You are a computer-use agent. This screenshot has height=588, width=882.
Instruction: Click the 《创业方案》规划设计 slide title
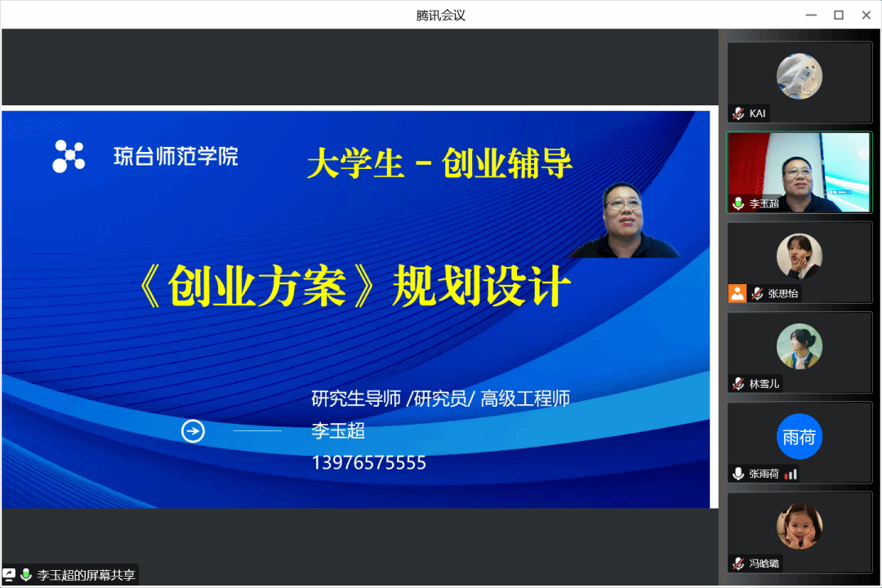click(352, 287)
